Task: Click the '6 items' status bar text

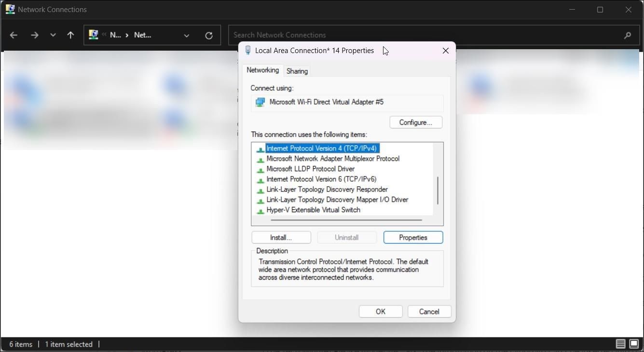Action: [21, 344]
